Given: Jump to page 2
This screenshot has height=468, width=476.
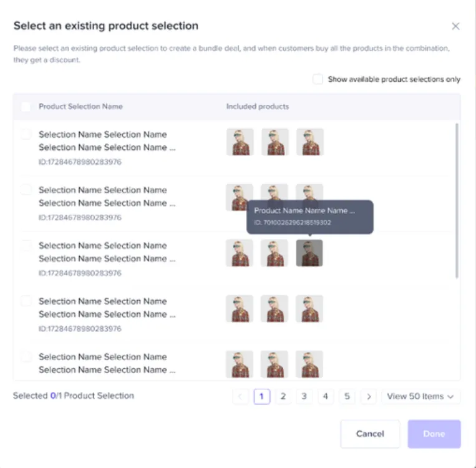Looking at the screenshot, I should (x=283, y=396).
